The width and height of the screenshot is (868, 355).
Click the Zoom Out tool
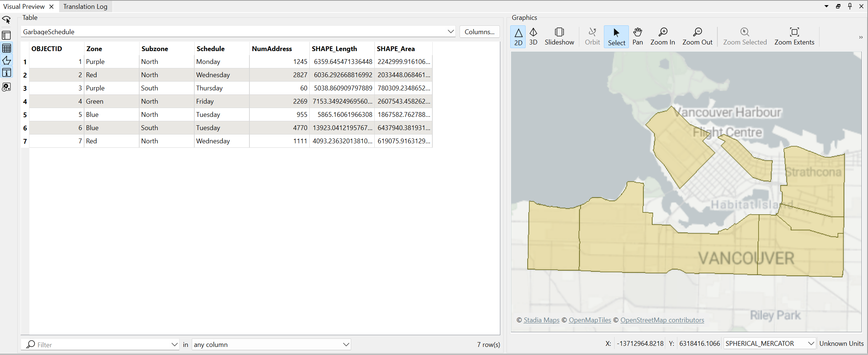coord(697,37)
